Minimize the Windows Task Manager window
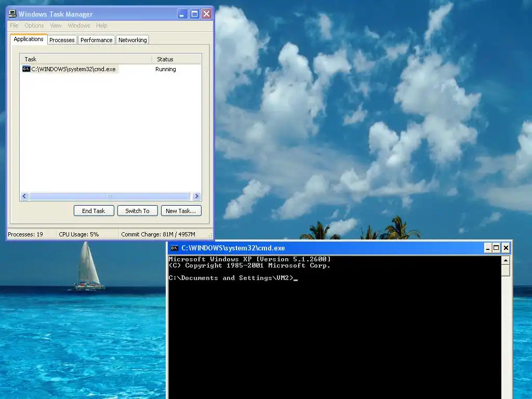 click(182, 14)
